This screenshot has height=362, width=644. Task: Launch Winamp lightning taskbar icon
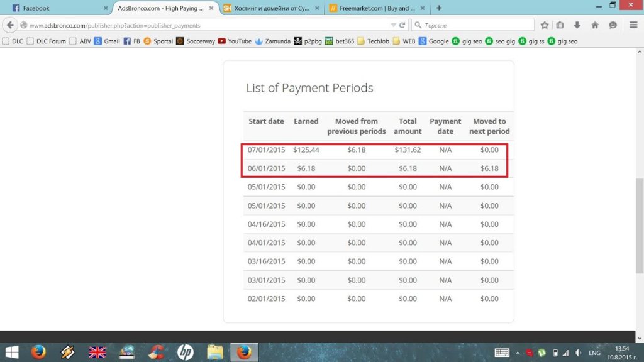68,352
